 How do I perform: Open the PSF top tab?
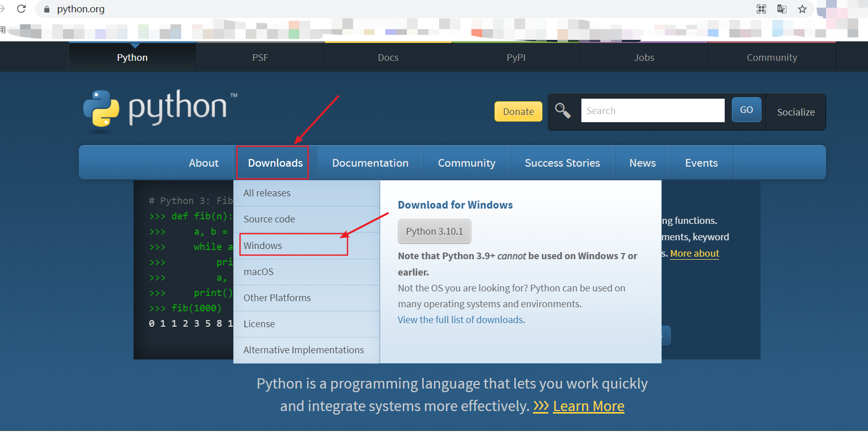[x=260, y=57]
